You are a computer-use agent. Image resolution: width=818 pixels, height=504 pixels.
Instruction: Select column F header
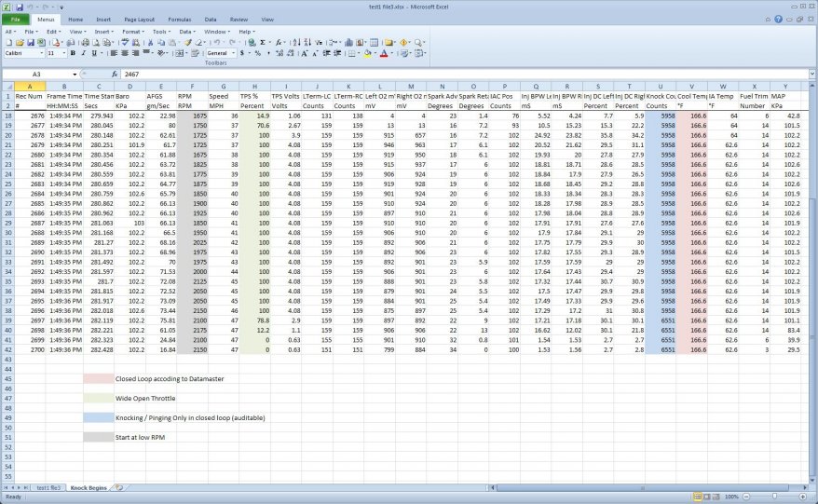click(192, 87)
